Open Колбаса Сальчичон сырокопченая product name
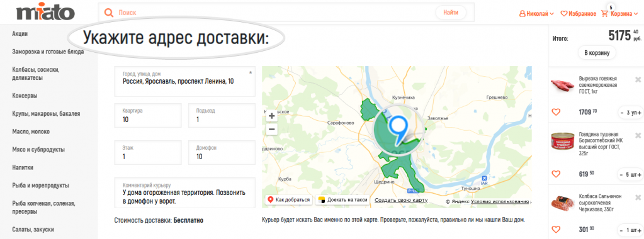The width and height of the screenshot is (644, 239). (x=599, y=203)
